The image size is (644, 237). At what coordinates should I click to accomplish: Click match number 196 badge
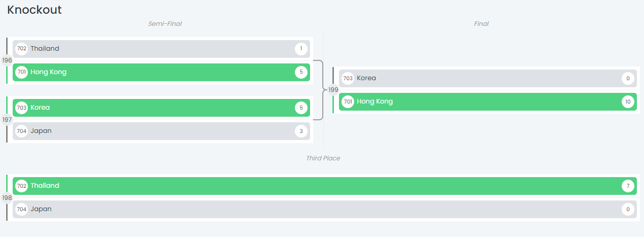(x=7, y=60)
